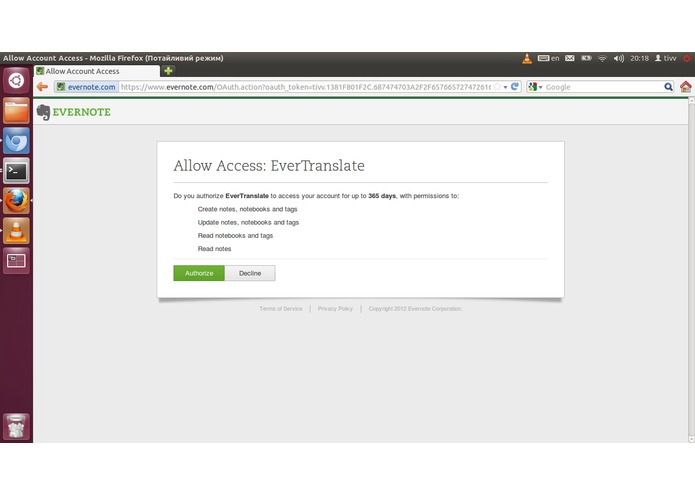
Task: Click the Read notebooks and tags text
Action: pyautogui.click(x=235, y=236)
